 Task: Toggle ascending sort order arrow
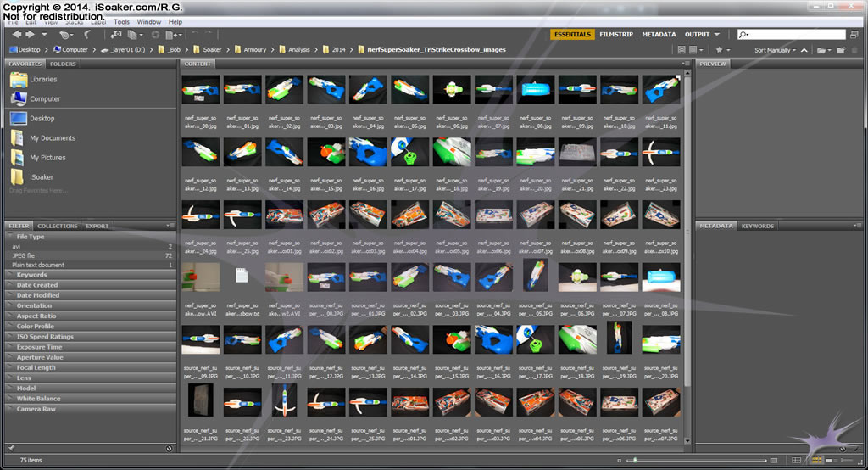(804, 50)
